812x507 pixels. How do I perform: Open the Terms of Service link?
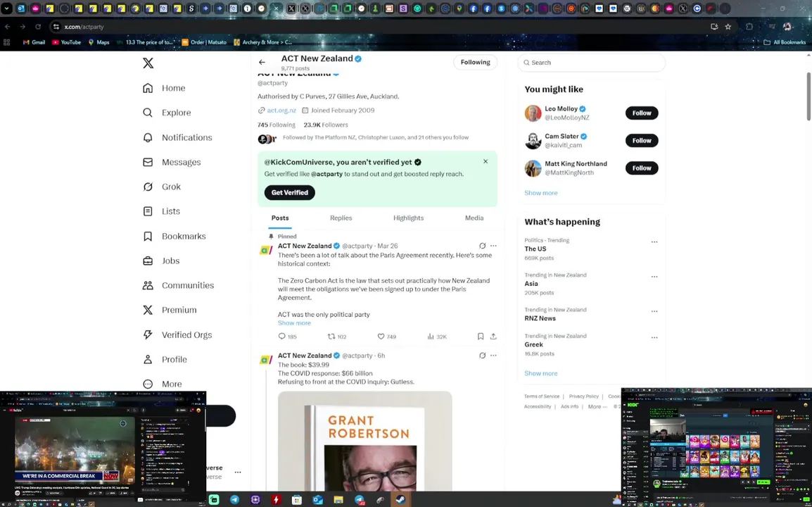click(x=542, y=396)
